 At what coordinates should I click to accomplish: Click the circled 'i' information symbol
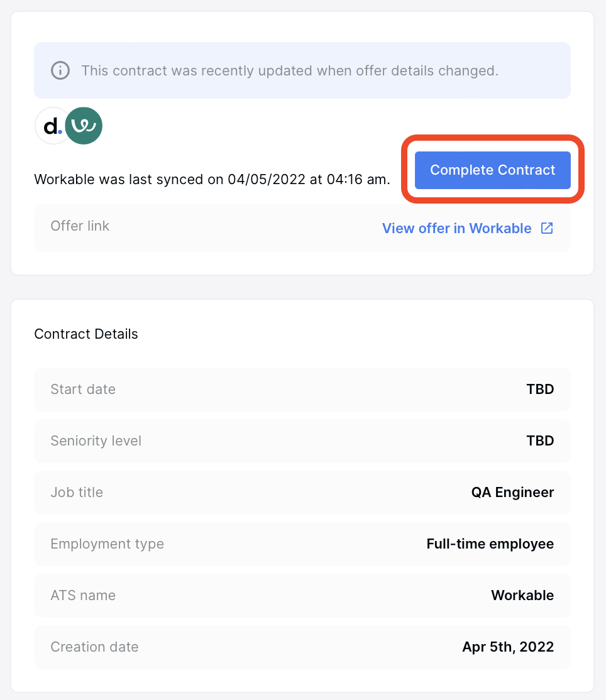tap(60, 70)
